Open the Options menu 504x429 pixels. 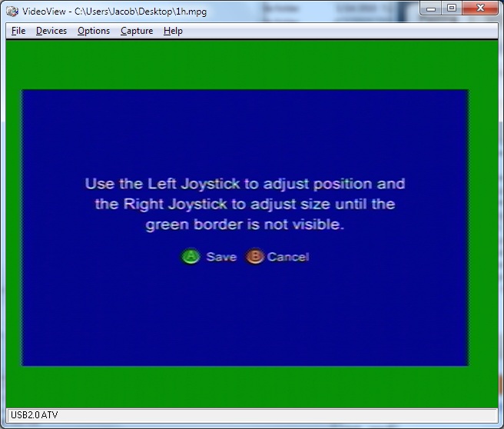(x=94, y=31)
